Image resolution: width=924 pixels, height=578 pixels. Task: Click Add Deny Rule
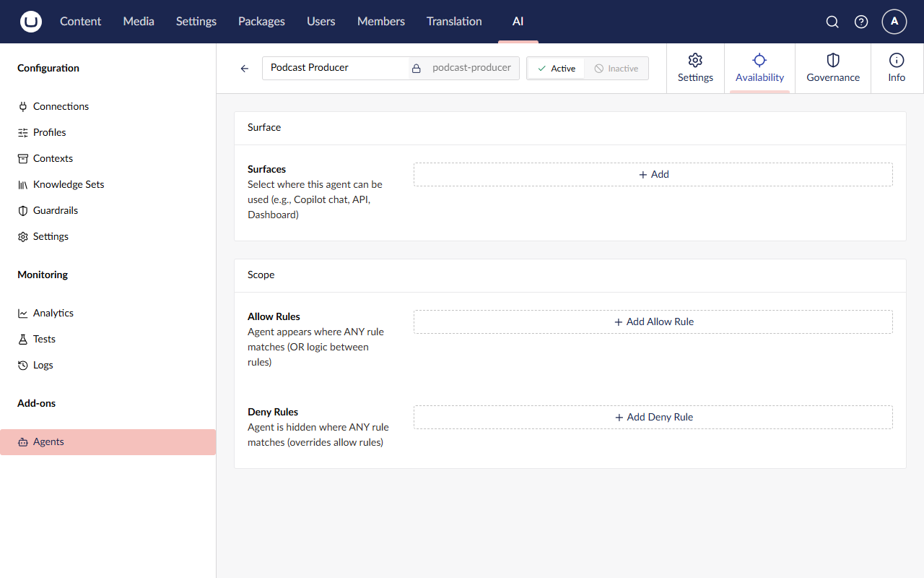pyautogui.click(x=653, y=417)
